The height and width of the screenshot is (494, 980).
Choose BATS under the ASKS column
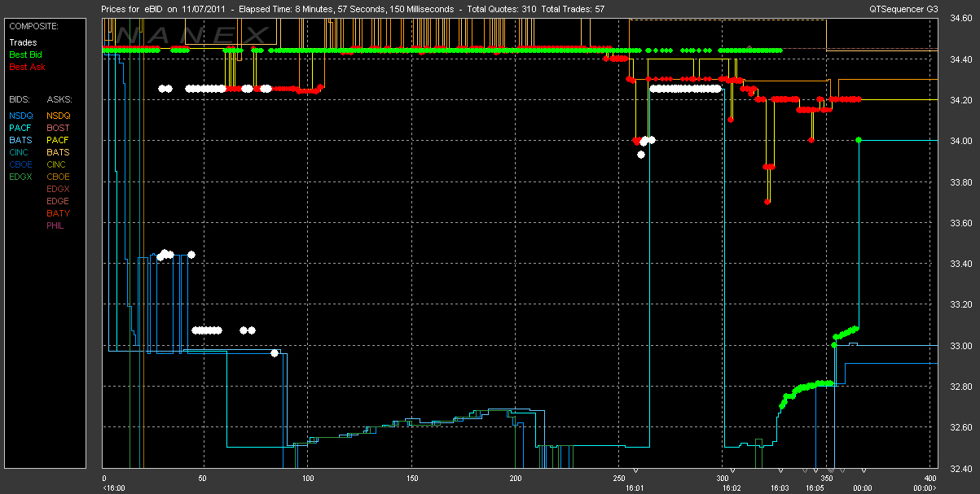(59, 152)
